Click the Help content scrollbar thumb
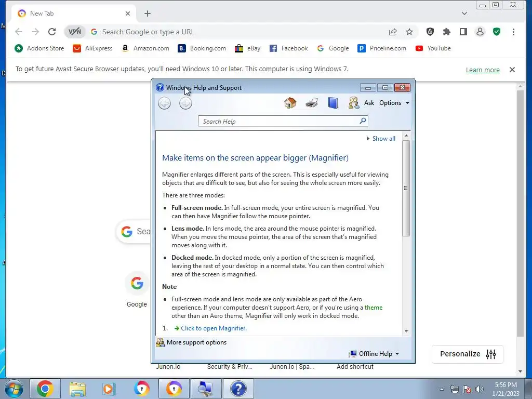 pos(406,188)
